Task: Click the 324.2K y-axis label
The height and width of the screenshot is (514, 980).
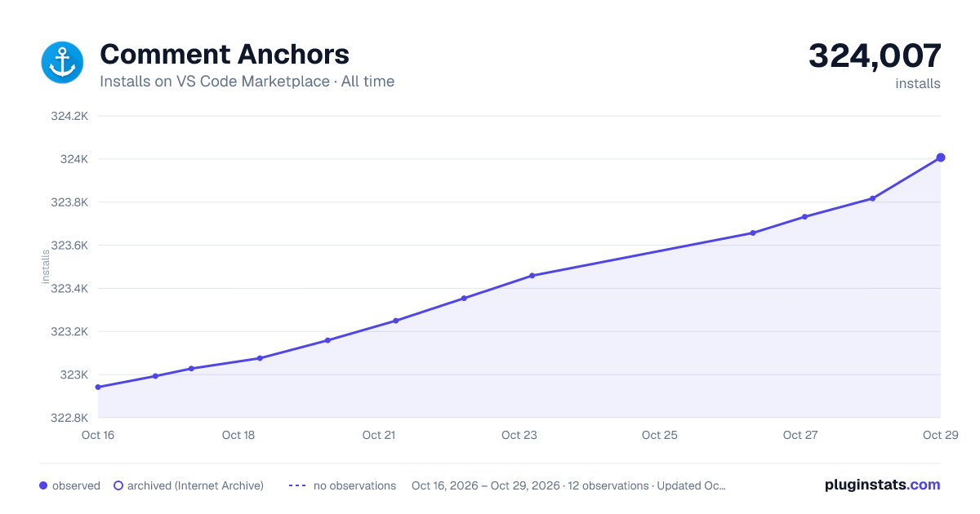Action: coord(69,116)
